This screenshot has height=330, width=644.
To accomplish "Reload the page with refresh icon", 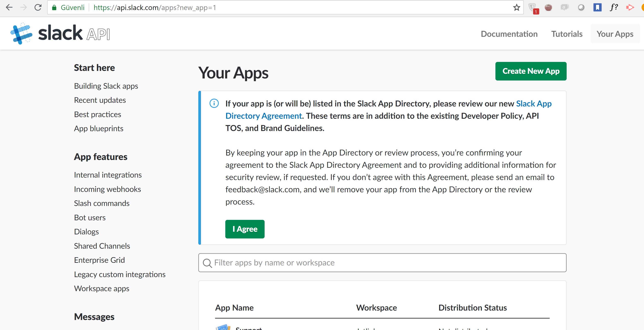I will (38, 8).
